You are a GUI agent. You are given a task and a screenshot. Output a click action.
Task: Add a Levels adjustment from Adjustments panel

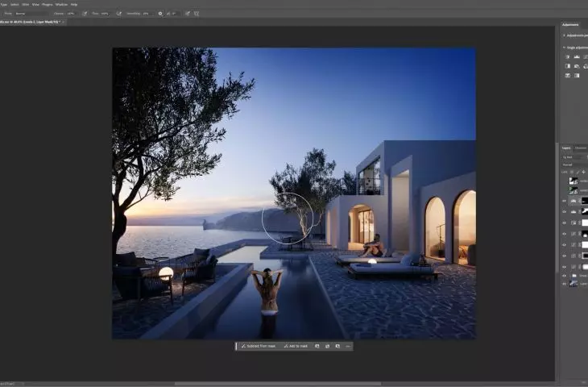(x=577, y=57)
